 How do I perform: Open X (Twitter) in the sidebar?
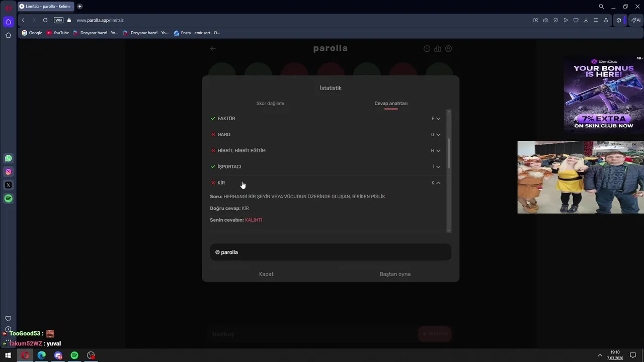click(x=8, y=185)
